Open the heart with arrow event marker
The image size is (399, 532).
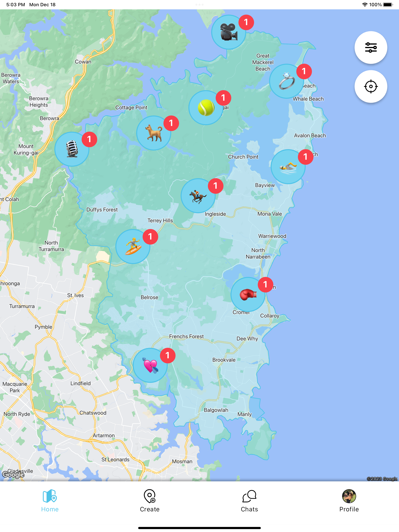[150, 365]
